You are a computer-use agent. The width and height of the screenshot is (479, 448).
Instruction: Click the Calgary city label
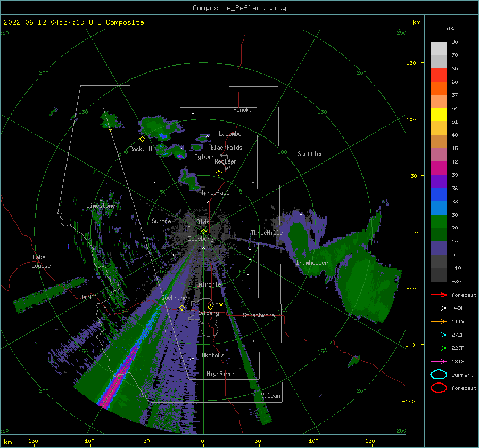click(208, 313)
